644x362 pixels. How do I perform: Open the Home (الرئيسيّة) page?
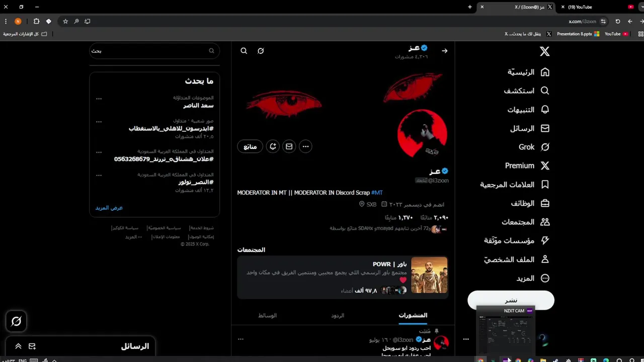[528, 72]
